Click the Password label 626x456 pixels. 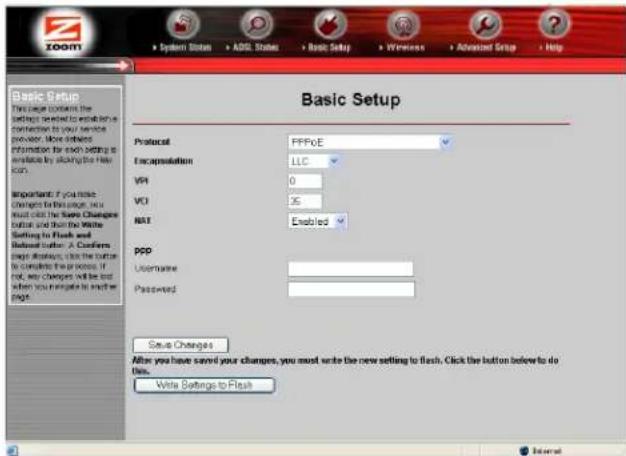(155, 289)
